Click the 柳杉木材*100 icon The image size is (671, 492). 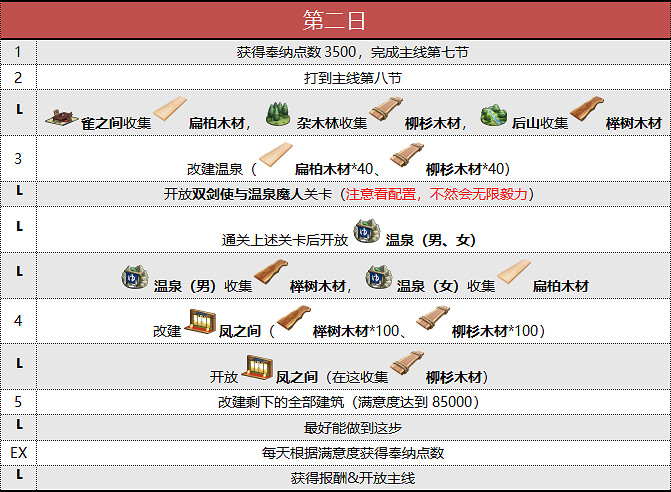point(433,317)
